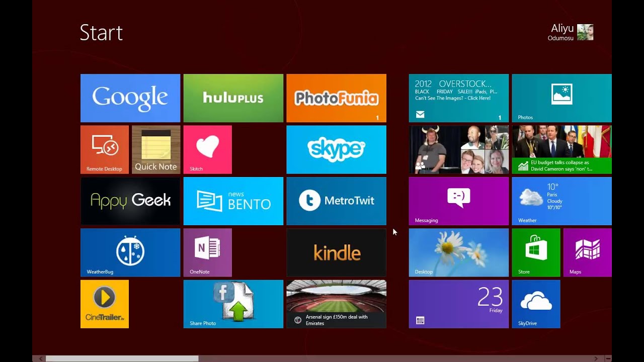The image size is (644, 362).
Task: Launch the MetroTwit tile
Action: (x=337, y=201)
